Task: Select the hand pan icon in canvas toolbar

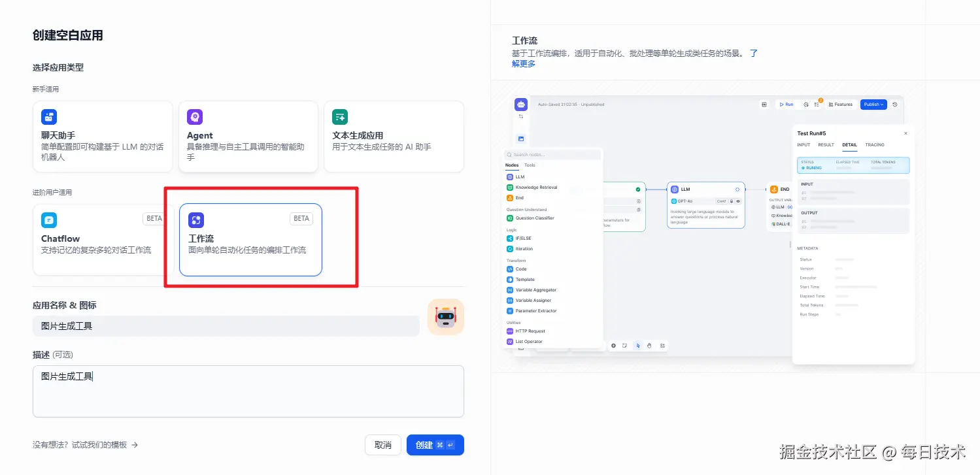Action: click(x=649, y=346)
